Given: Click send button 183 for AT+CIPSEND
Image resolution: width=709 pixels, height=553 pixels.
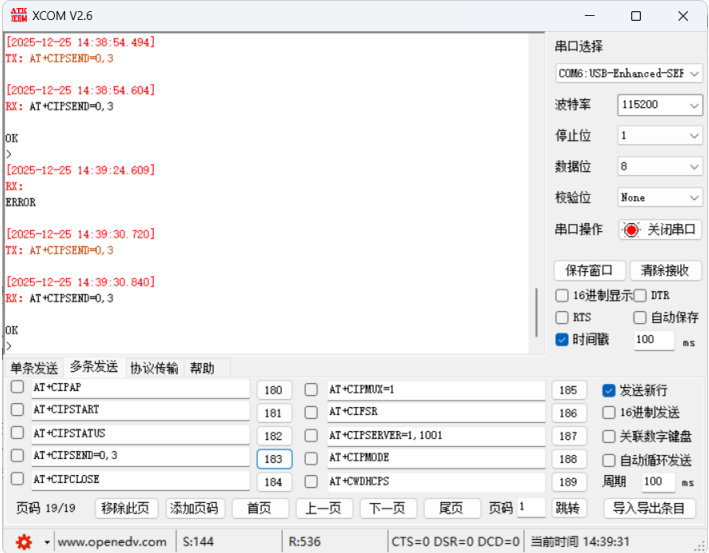Looking at the screenshot, I should tap(274, 459).
